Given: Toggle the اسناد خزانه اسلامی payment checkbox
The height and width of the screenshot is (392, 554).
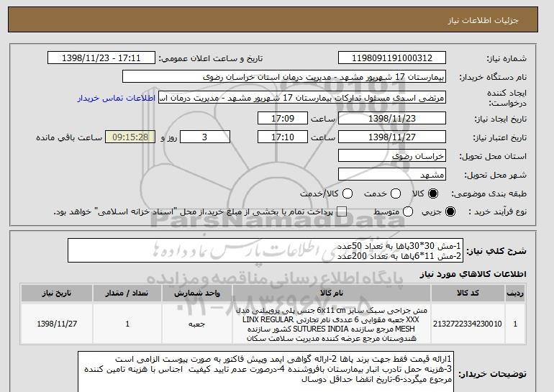Looking at the screenshot, I should (342, 211).
